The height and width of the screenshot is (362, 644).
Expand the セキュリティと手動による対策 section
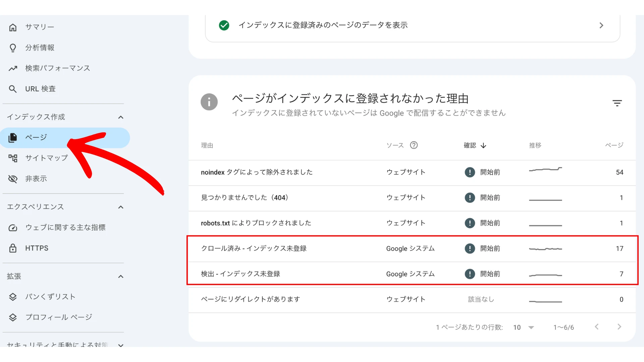(x=121, y=345)
